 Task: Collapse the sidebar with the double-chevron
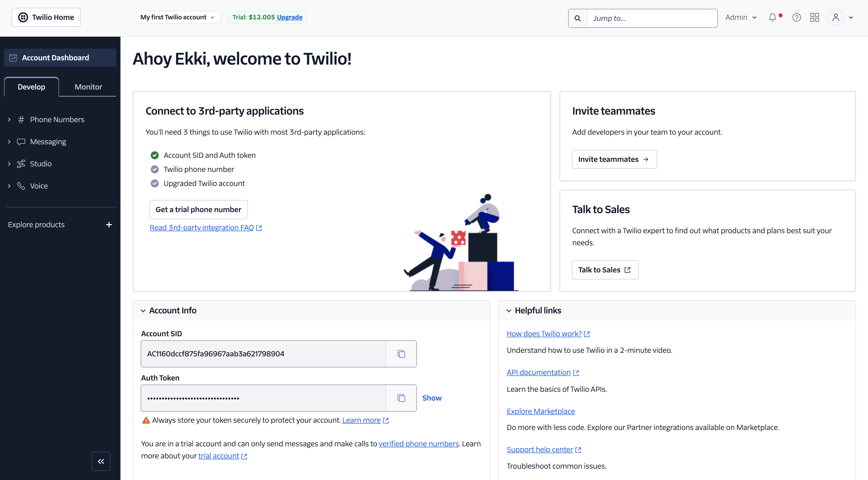coord(101,461)
